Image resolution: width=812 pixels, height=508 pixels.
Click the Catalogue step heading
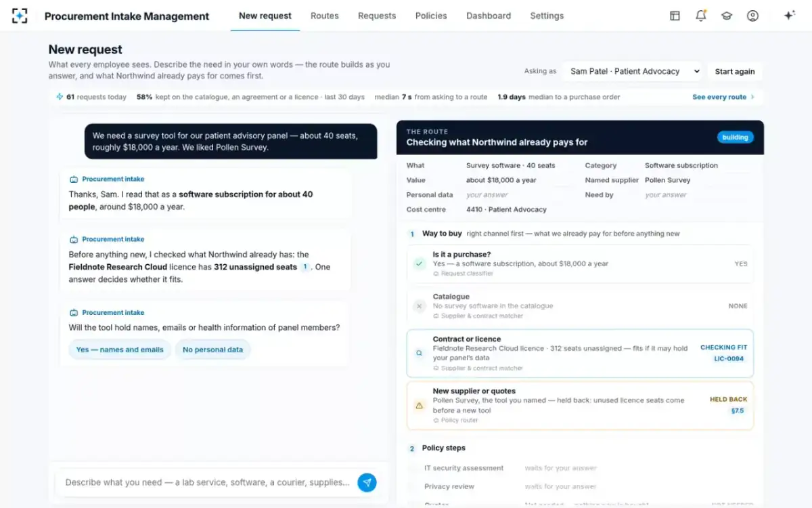click(x=451, y=297)
